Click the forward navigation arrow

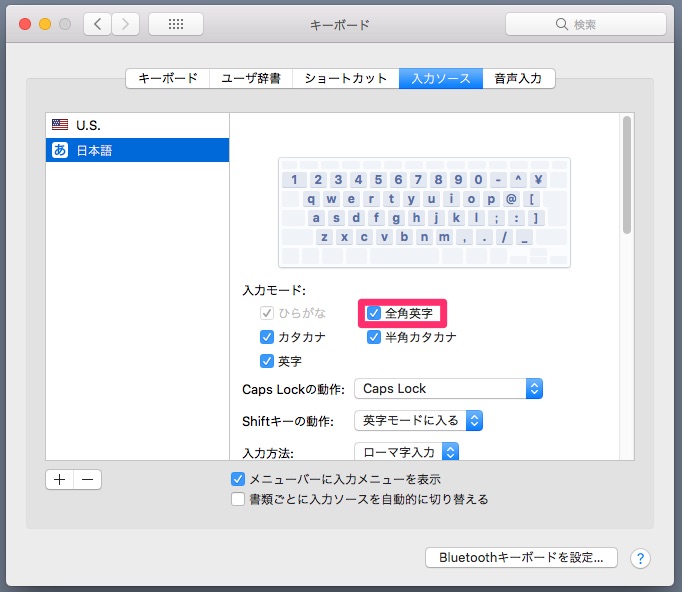pos(125,24)
